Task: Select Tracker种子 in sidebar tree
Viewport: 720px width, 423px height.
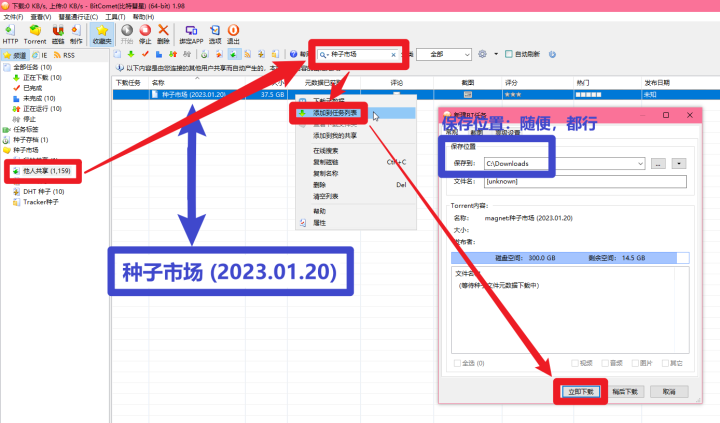Action: pyautogui.click(x=41, y=202)
